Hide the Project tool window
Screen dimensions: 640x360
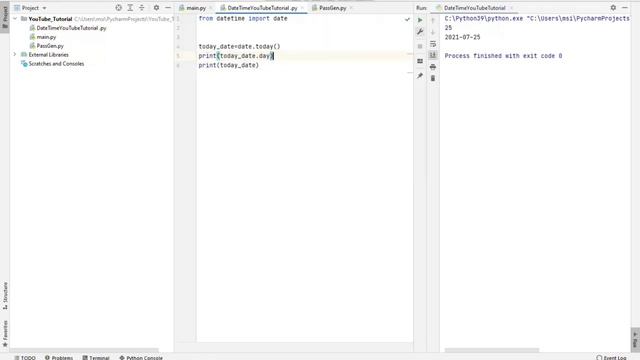click(x=168, y=8)
